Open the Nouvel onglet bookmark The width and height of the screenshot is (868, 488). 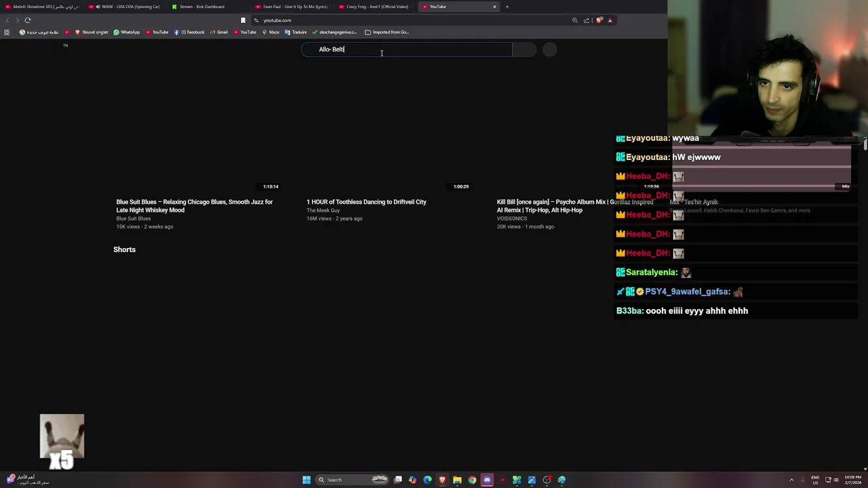tap(91, 32)
